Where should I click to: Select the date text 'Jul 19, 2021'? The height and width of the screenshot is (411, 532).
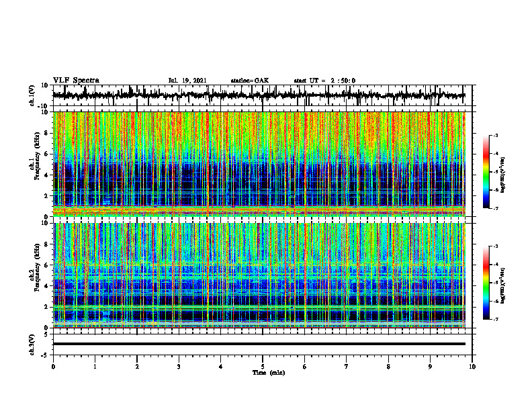pos(187,81)
